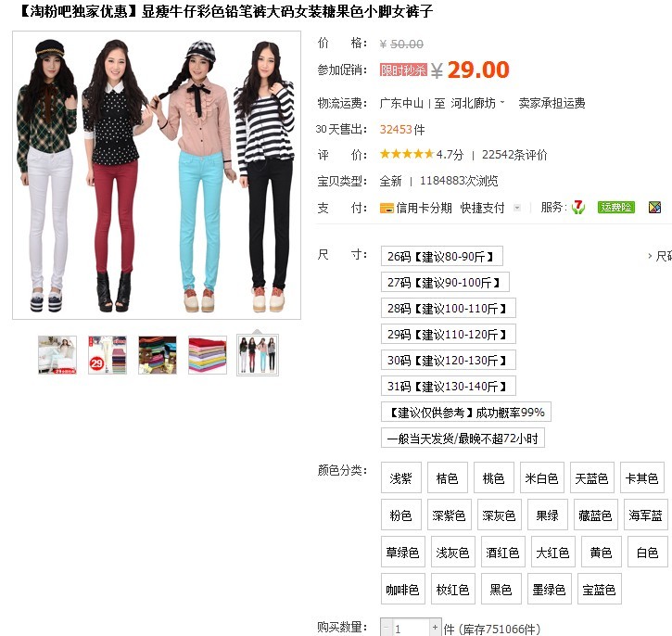Open the size chart link on the right
The image size is (672, 636).
click(x=660, y=256)
